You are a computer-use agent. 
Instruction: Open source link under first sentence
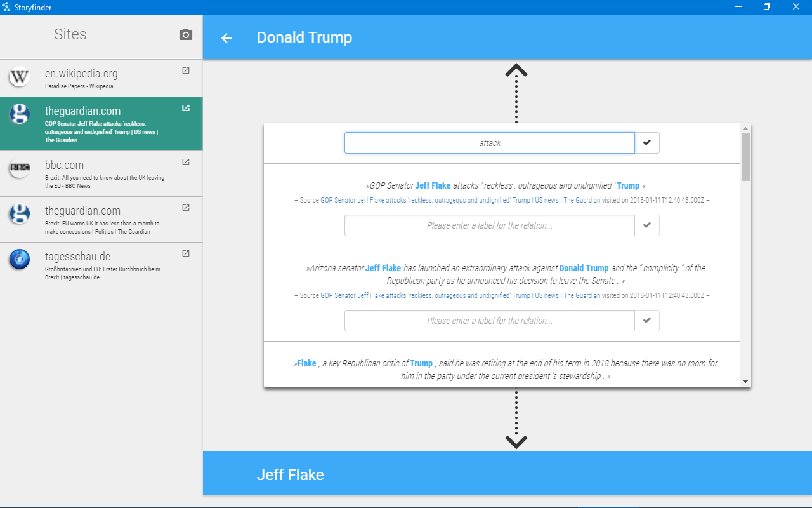460,200
